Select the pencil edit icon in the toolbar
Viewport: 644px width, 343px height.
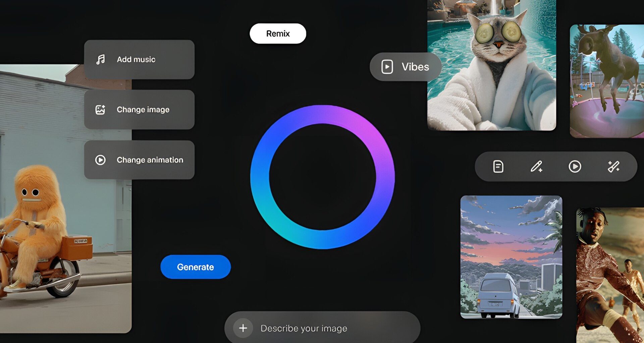pyautogui.click(x=536, y=166)
